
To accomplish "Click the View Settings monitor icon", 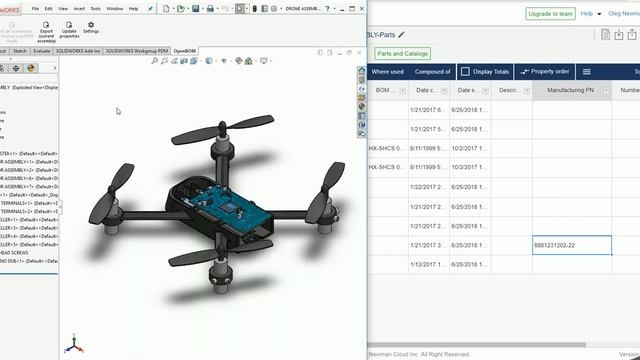I will click(264, 61).
